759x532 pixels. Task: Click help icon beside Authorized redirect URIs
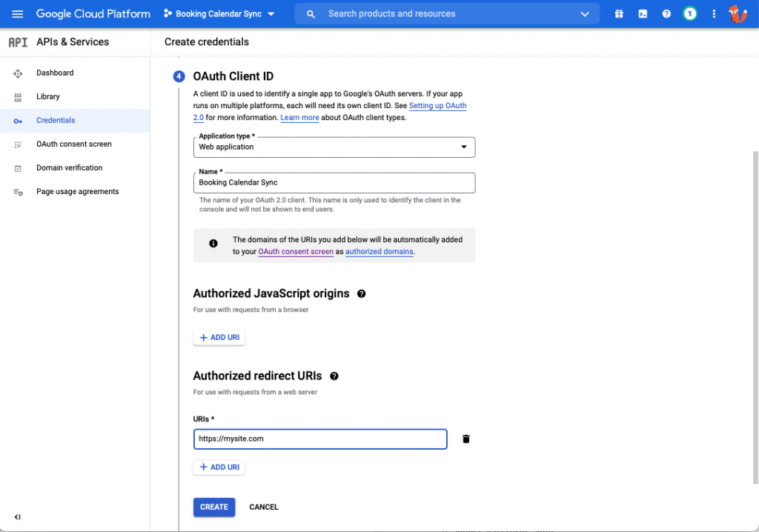[334, 376]
